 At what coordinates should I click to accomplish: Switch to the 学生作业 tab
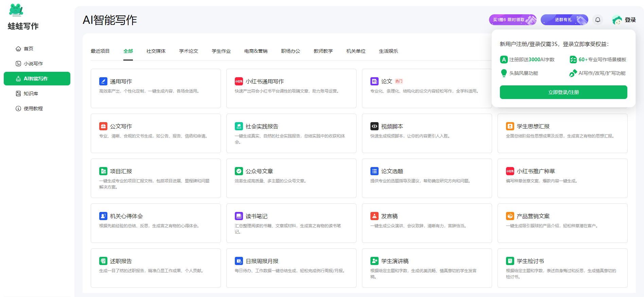point(221,51)
